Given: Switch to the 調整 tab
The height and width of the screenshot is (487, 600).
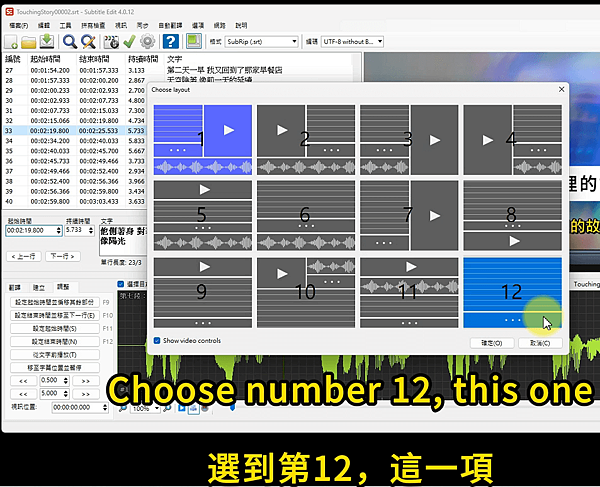Looking at the screenshot, I should 63,287.
